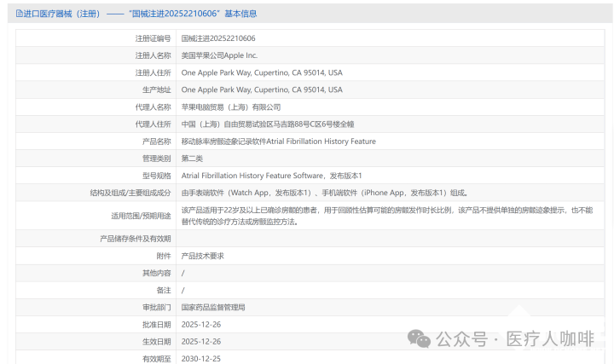Click agent name 苹果电脑贸易（上海）有限公司
Viewport: 614px width, 364px height.
click(x=230, y=107)
